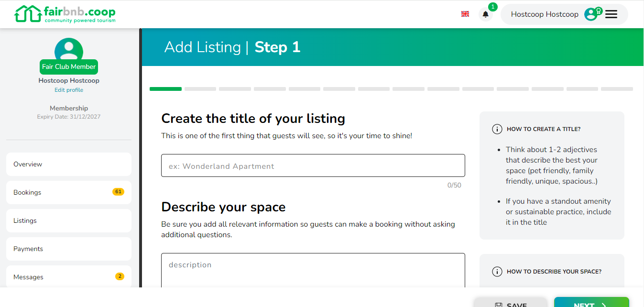
Task: Click last progress step segment
Action: coord(617,89)
